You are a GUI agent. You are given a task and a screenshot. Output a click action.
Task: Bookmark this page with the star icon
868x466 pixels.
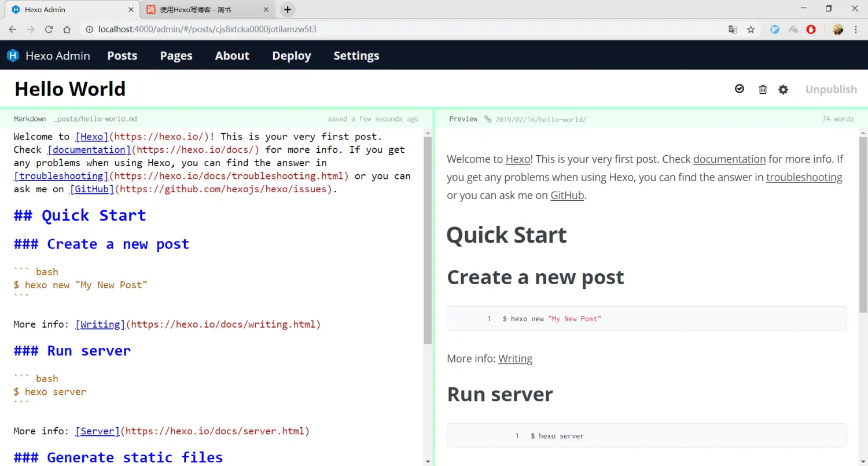pyautogui.click(x=751, y=30)
